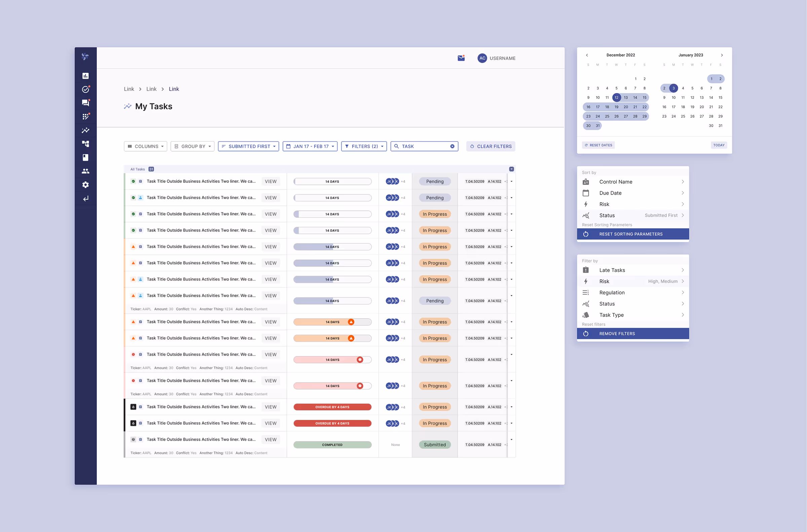
Task: Open the settings gear in sidebar
Action: pos(85,185)
